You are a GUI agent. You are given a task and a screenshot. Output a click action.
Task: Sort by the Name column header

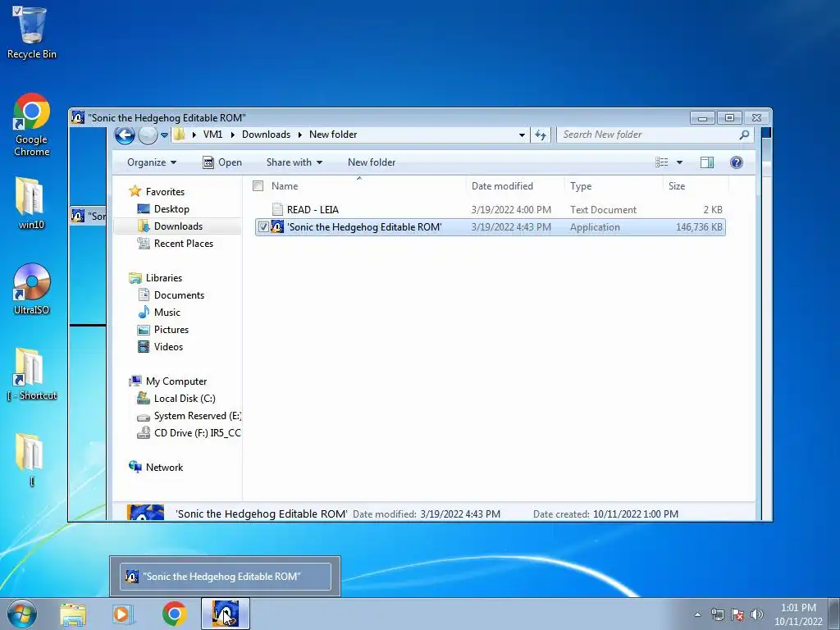tap(285, 186)
